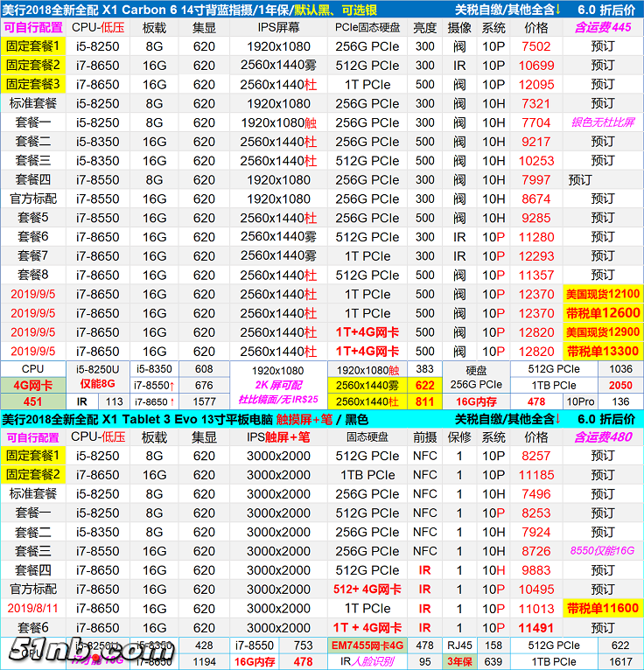Select the 2019/8/11 date cell
This screenshot has height=670, width=644.
[33, 609]
